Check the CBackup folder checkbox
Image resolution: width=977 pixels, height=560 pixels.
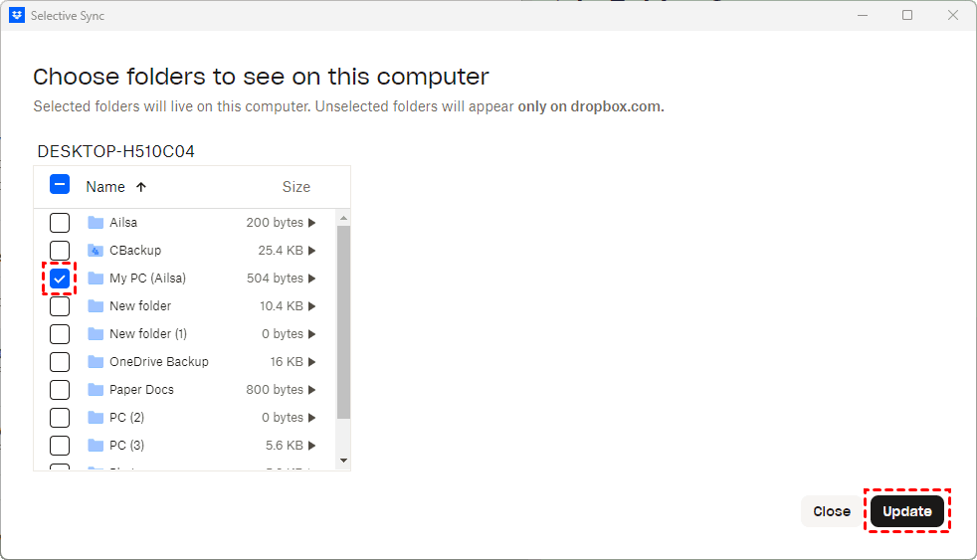pos(60,251)
